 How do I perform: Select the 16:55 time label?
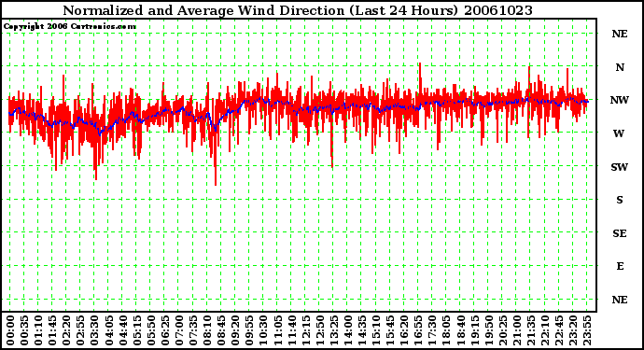418,330
